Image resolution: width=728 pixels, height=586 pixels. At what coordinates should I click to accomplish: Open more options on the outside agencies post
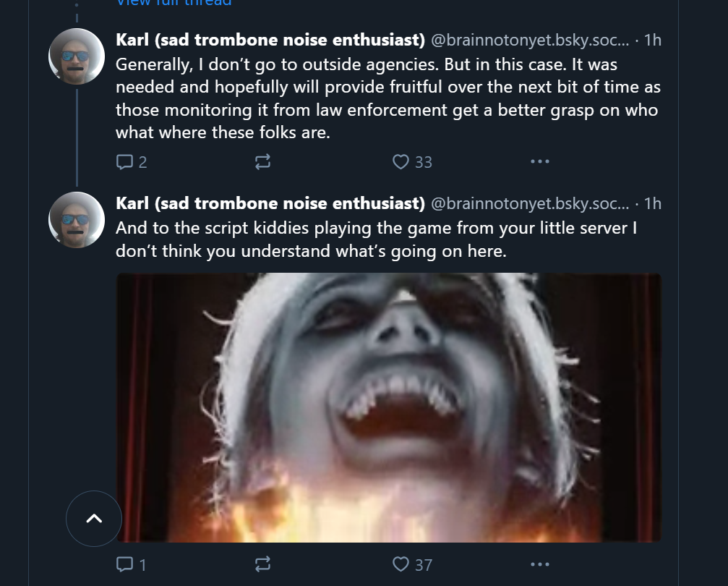tap(539, 162)
